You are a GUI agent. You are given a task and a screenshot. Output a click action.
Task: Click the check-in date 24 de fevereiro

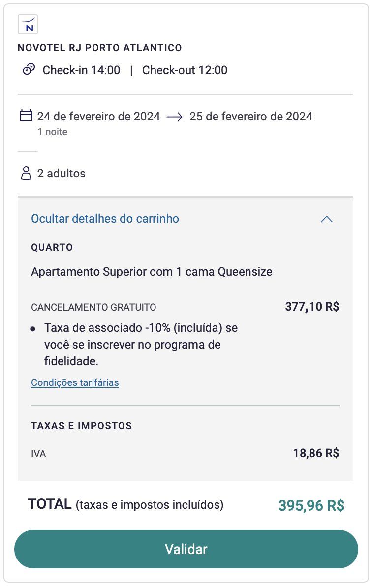pos(98,117)
